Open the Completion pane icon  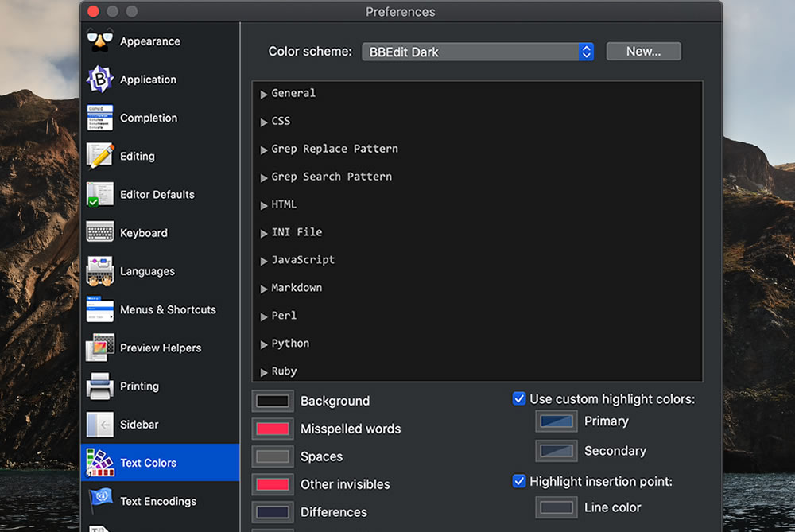click(x=100, y=118)
